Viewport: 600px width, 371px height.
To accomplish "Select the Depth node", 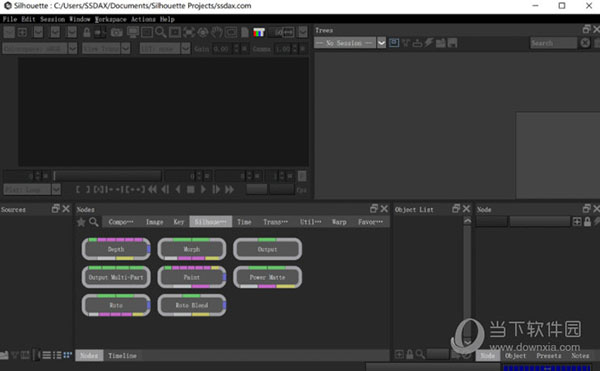I will click(116, 249).
